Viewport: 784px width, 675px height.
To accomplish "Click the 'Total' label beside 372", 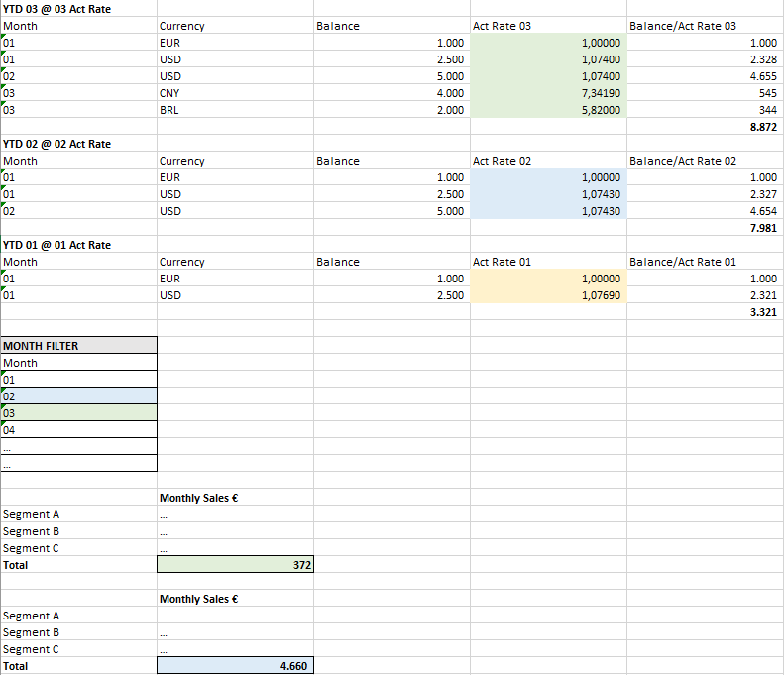I will click(x=79, y=565).
